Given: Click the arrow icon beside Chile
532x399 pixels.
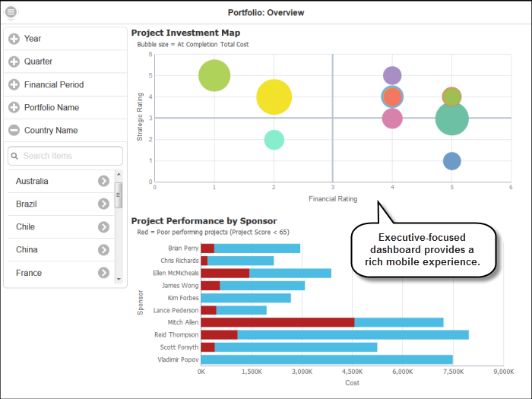Looking at the screenshot, I should pos(103,226).
